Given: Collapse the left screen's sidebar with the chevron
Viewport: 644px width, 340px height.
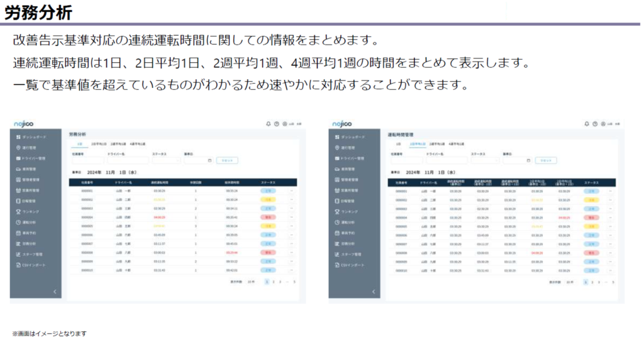Looking at the screenshot, I should [54, 292].
